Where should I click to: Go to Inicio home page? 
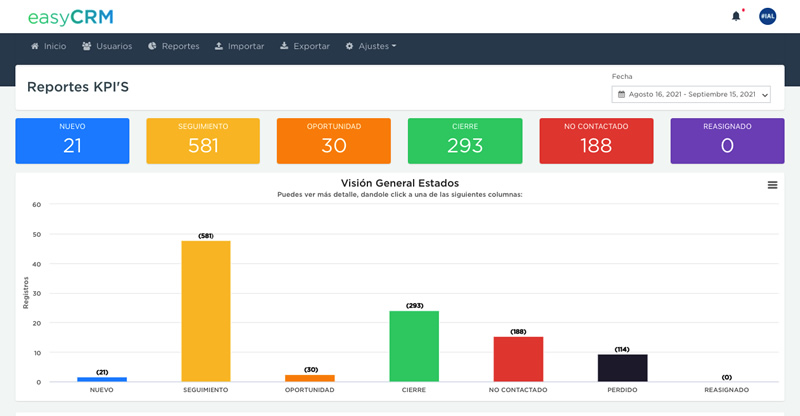[48, 46]
